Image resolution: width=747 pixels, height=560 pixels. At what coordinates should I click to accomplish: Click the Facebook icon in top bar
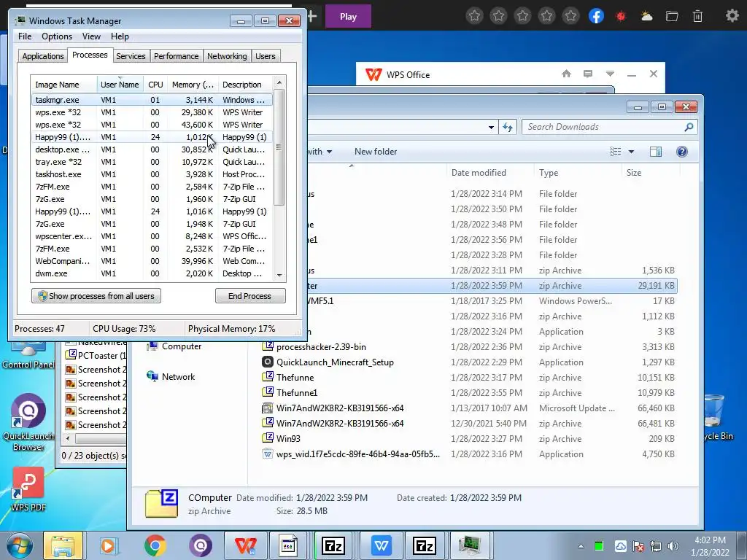tap(596, 16)
